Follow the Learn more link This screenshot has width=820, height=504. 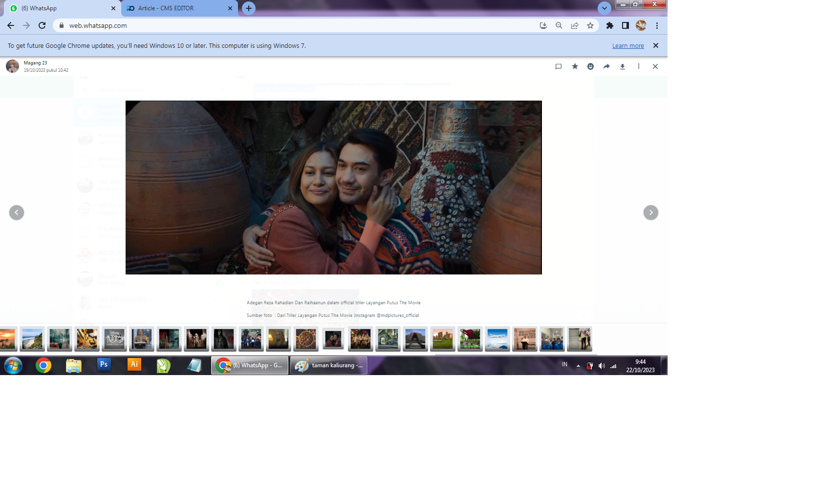(628, 46)
